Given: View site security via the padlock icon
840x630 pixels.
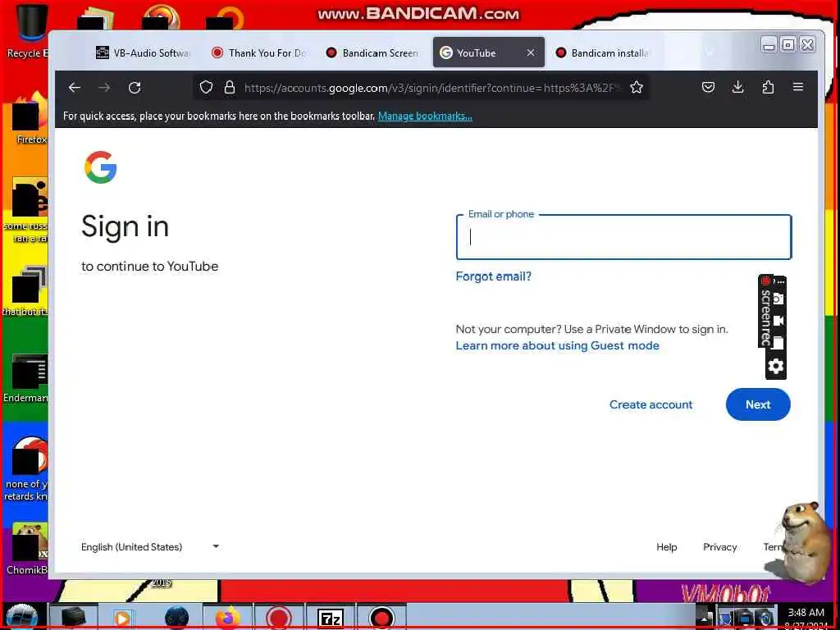Looking at the screenshot, I should (x=230, y=87).
